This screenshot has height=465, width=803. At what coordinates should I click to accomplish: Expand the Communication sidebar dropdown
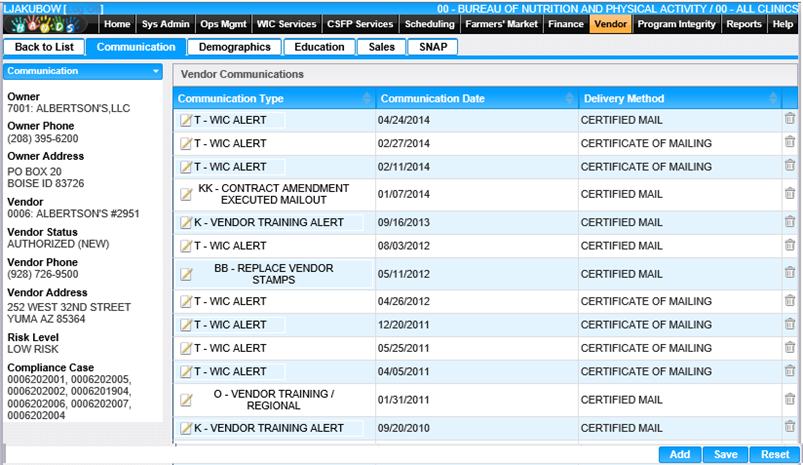[156, 71]
